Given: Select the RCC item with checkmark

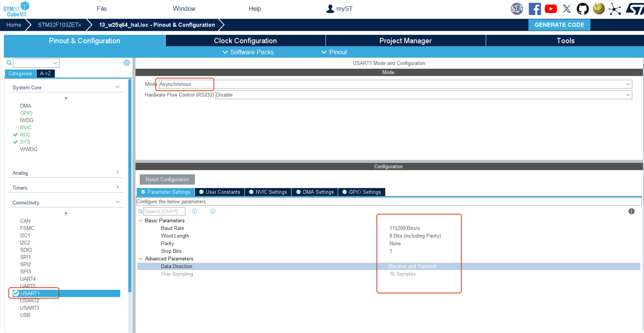Looking at the screenshot, I should tap(25, 135).
